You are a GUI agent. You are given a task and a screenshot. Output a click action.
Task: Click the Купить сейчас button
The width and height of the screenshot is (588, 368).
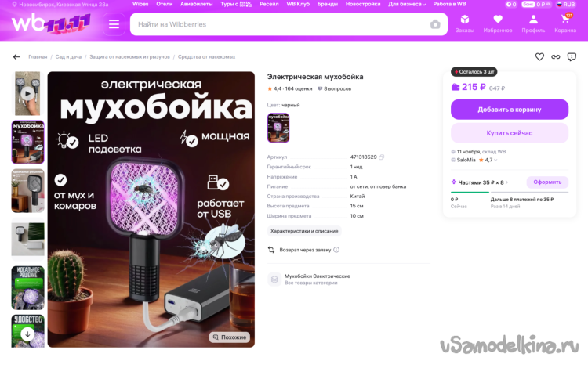click(x=510, y=133)
